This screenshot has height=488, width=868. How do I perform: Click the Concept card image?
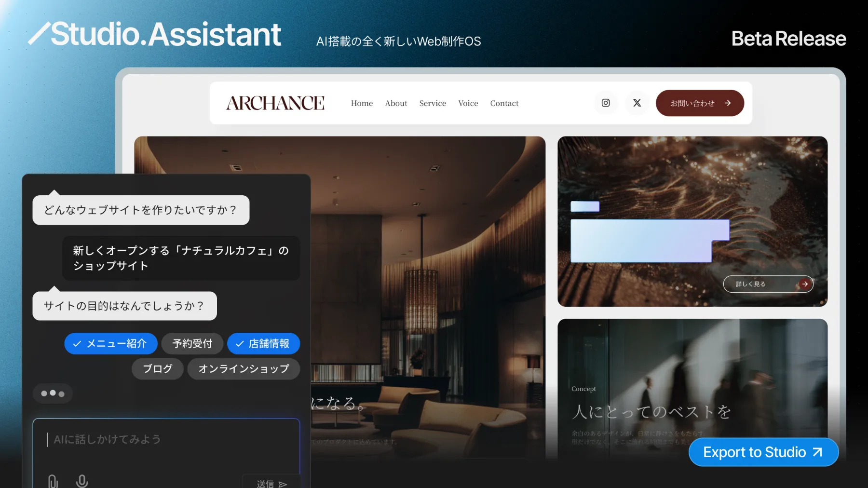[x=692, y=388]
